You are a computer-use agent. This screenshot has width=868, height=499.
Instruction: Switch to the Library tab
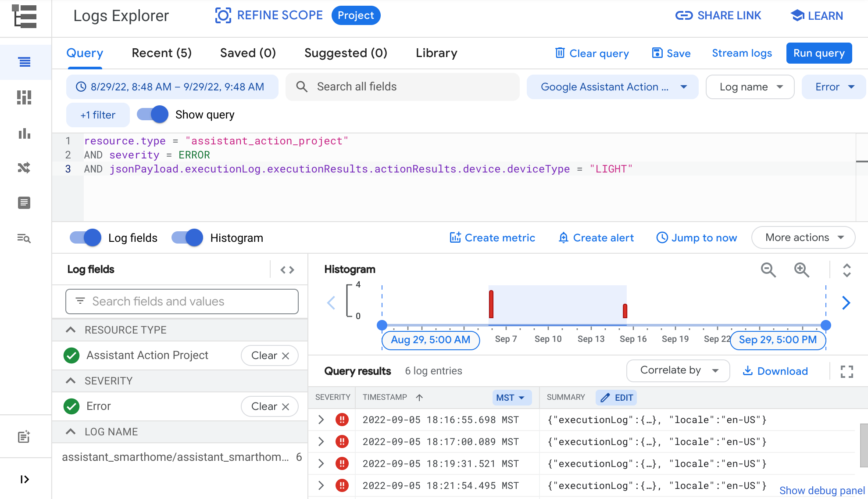point(436,54)
